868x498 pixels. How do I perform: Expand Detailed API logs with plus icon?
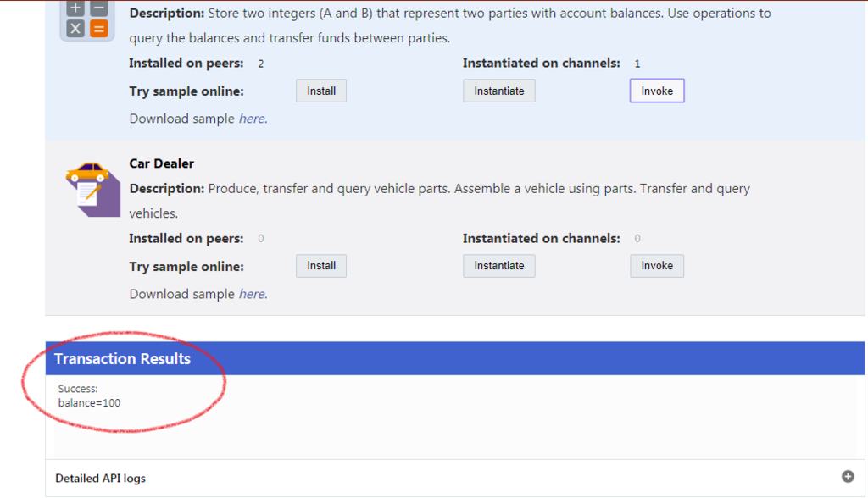pyautogui.click(x=848, y=477)
